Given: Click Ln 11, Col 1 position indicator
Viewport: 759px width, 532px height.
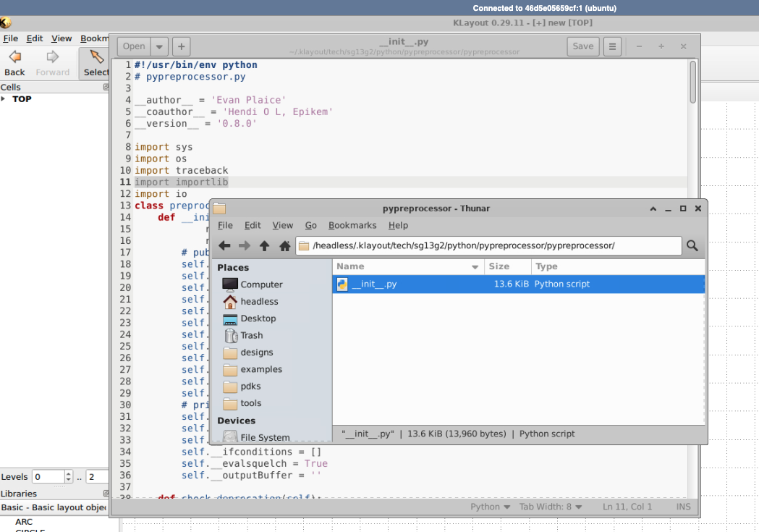Looking at the screenshot, I should point(627,507).
